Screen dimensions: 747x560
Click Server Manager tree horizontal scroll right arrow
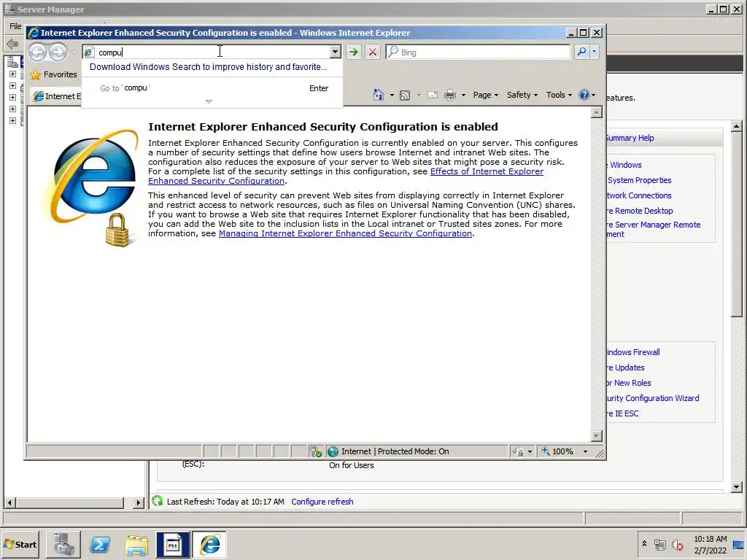click(138, 502)
